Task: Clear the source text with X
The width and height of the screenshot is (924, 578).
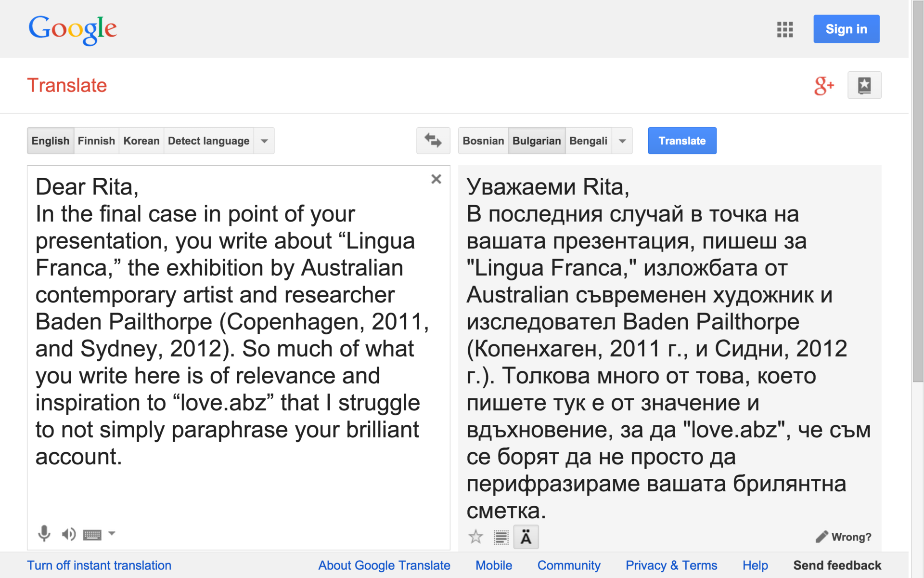Action: [436, 179]
